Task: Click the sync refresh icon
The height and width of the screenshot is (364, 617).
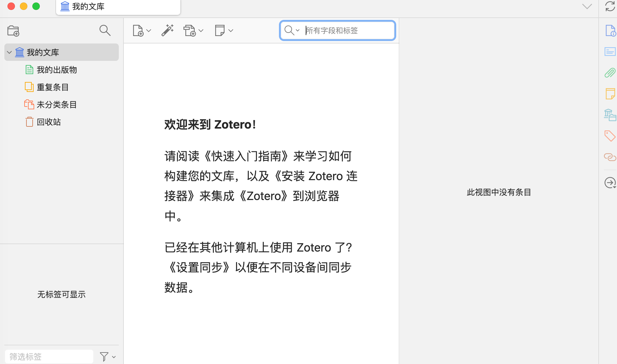Action: point(610,6)
